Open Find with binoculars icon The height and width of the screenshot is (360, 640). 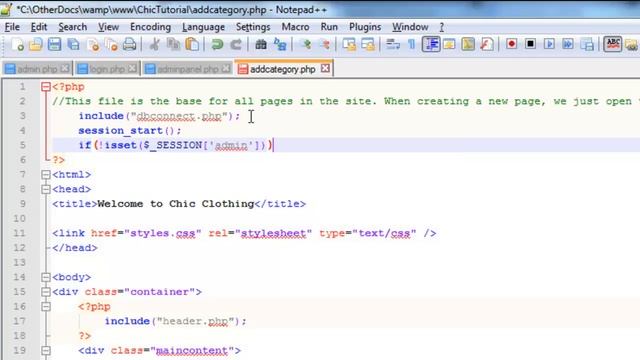pyautogui.click(x=260, y=44)
